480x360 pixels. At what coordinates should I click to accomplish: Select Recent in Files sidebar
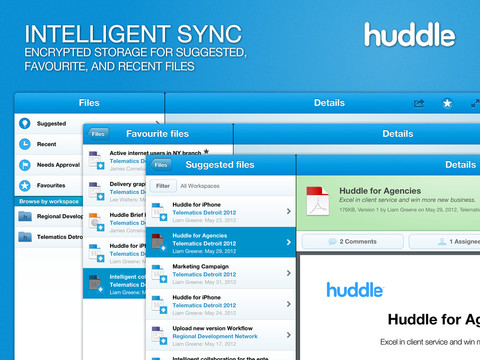point(49,144)
